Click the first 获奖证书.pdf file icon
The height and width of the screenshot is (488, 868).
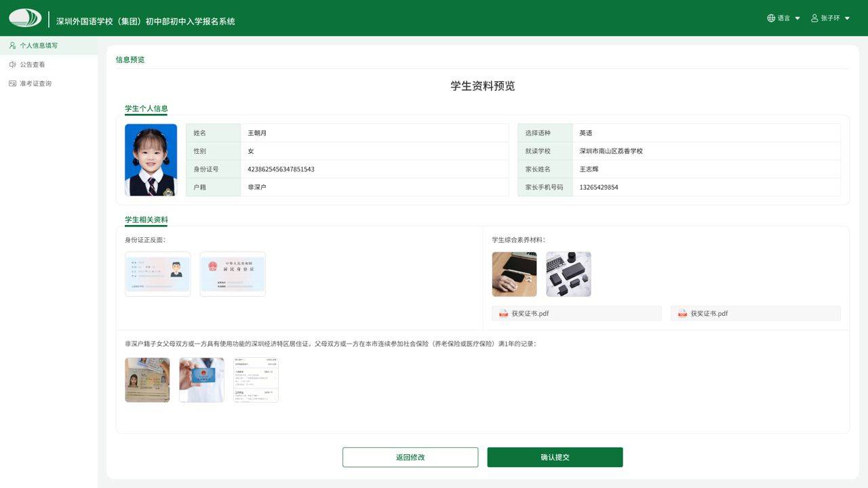(504, 314)
